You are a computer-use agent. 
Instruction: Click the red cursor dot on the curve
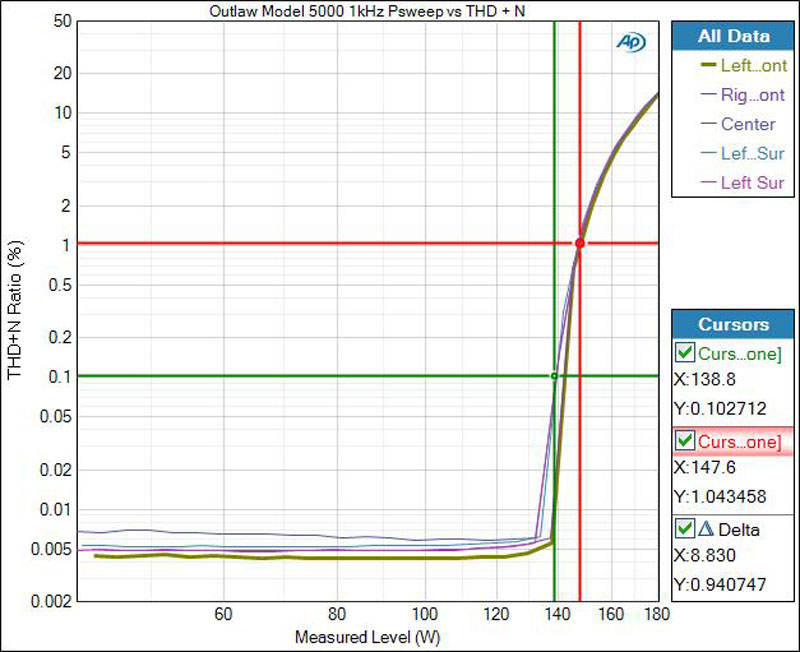coord(579,243)
